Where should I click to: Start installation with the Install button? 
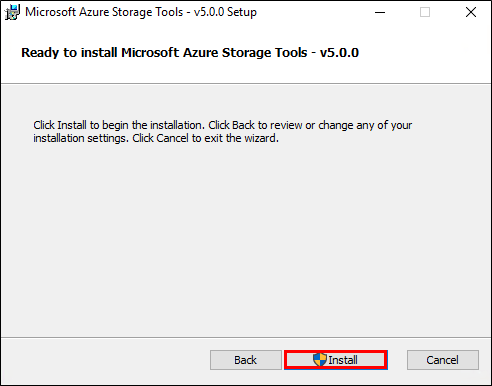pos(336,360)
